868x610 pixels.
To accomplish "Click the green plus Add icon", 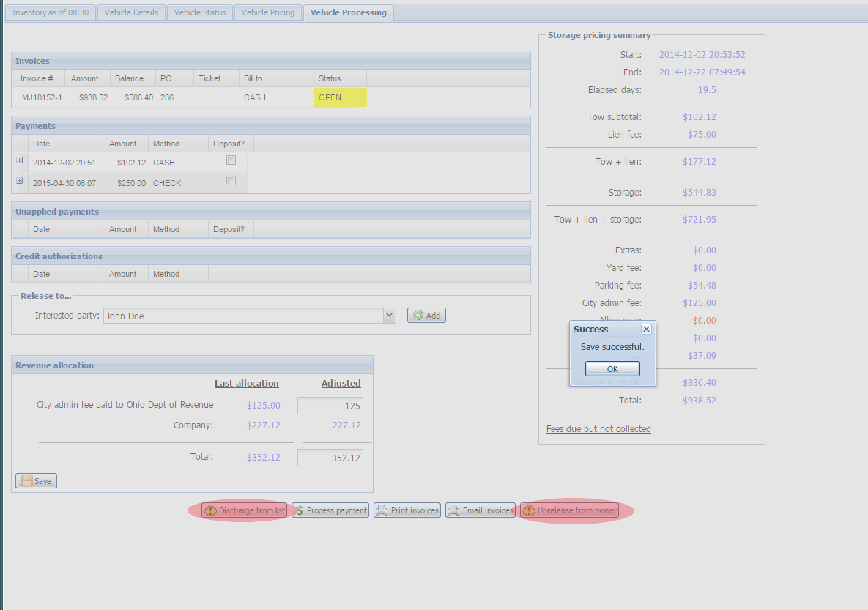I will tap(418, 316).
